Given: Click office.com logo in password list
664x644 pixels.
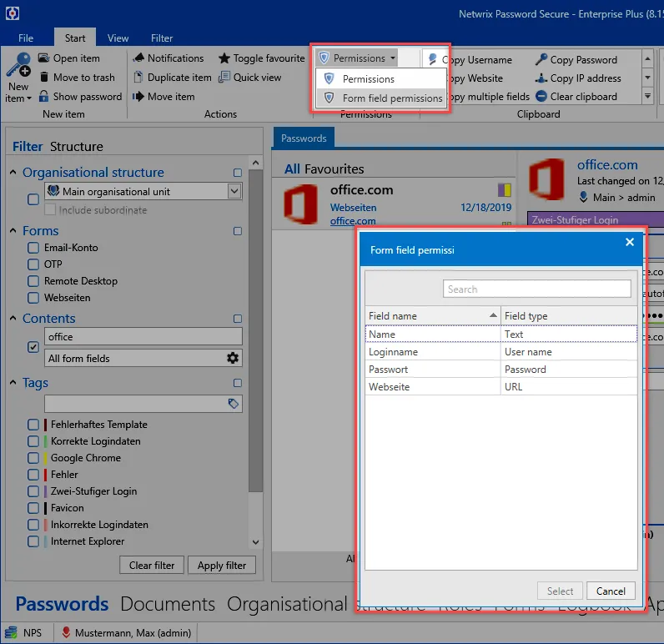Looking at the screenshot, I should coord(300,204).
